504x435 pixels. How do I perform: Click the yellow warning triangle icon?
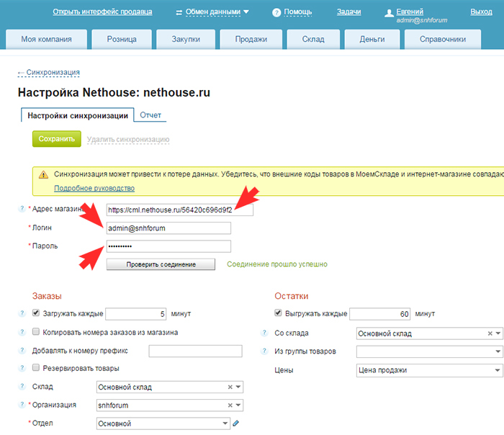pos(43,174)
